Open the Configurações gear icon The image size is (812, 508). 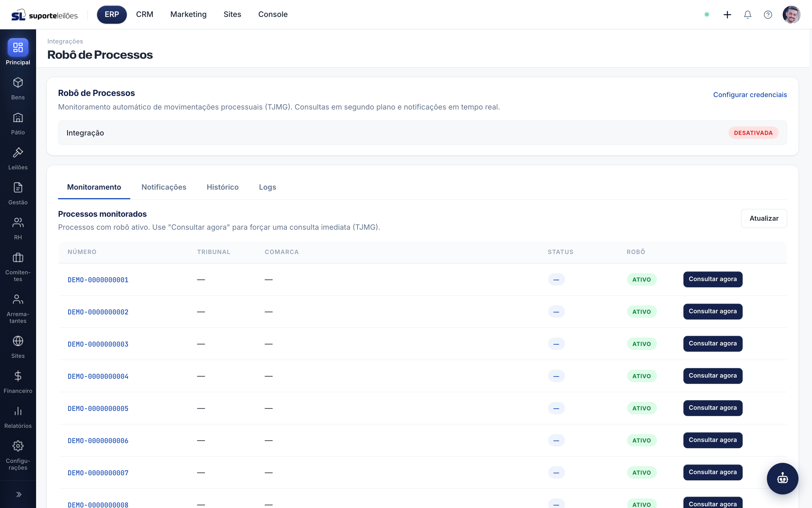(x=18, y=446)
